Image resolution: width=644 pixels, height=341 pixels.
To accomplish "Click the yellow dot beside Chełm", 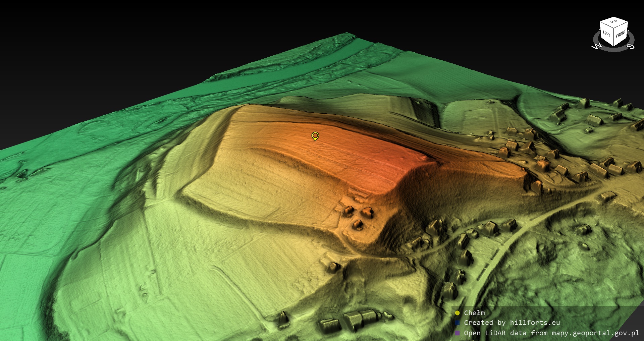I will pyautogui.click(x=457, y=313).
